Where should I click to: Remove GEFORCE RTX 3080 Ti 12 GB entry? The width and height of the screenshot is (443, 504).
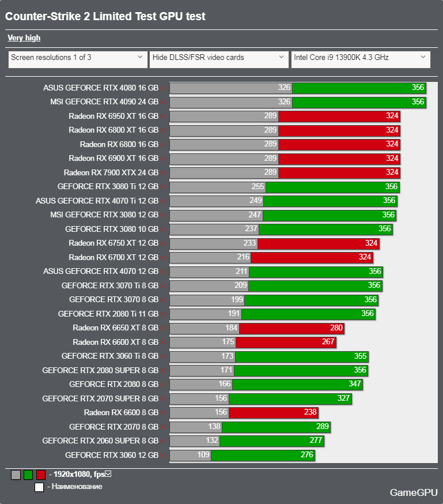tap(163, 187)
